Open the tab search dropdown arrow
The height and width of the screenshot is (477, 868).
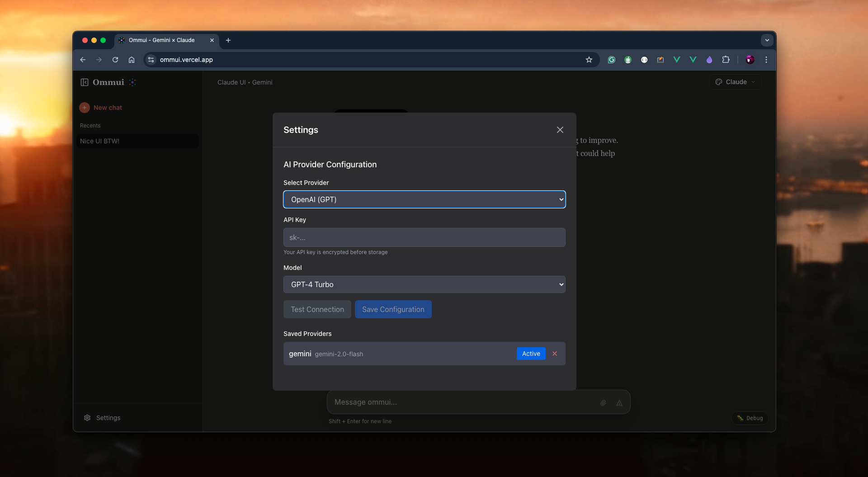767,40
